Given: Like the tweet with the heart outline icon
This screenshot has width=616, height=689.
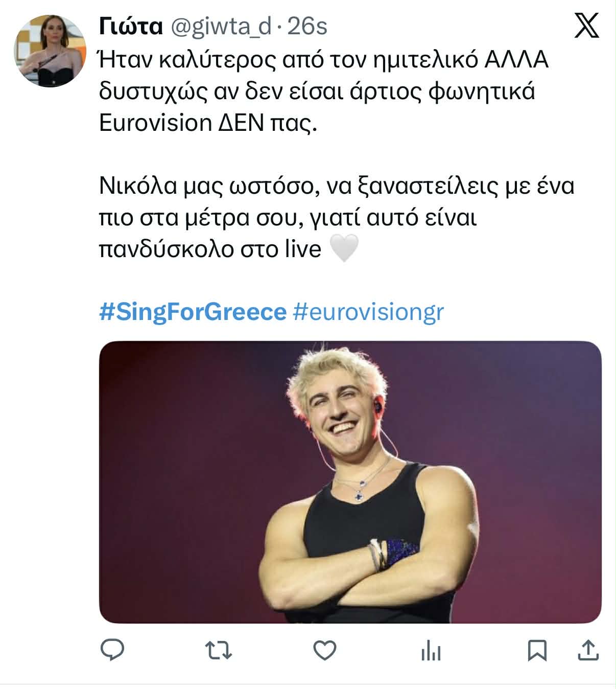Looking at the screenshot, I should pos(324,651).
